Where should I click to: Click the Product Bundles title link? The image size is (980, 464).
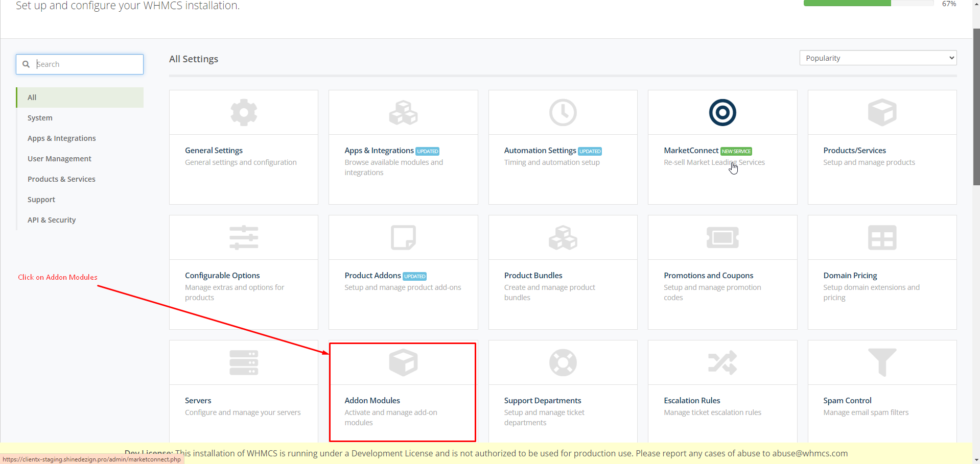click(x=533, y=276)
